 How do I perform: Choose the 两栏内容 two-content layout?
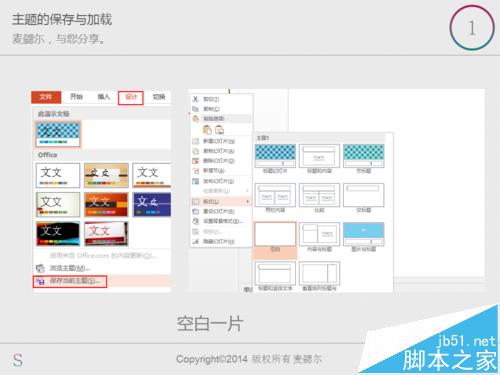275,195
